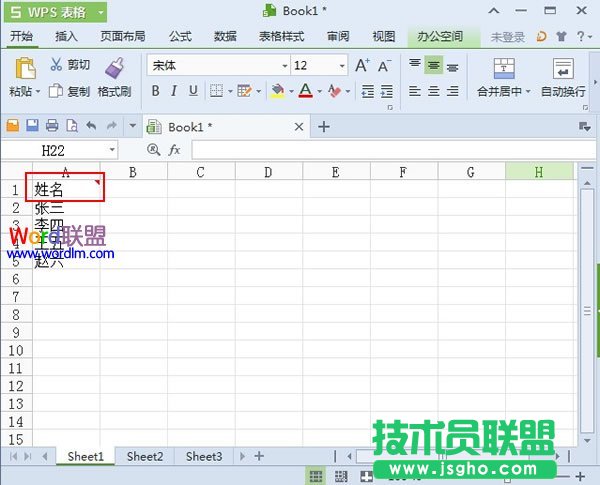Image resolution: width=600 pixels, height=485 pixels.
Task: Toggle center horizontal alignment
Action: tap(434, 91)
